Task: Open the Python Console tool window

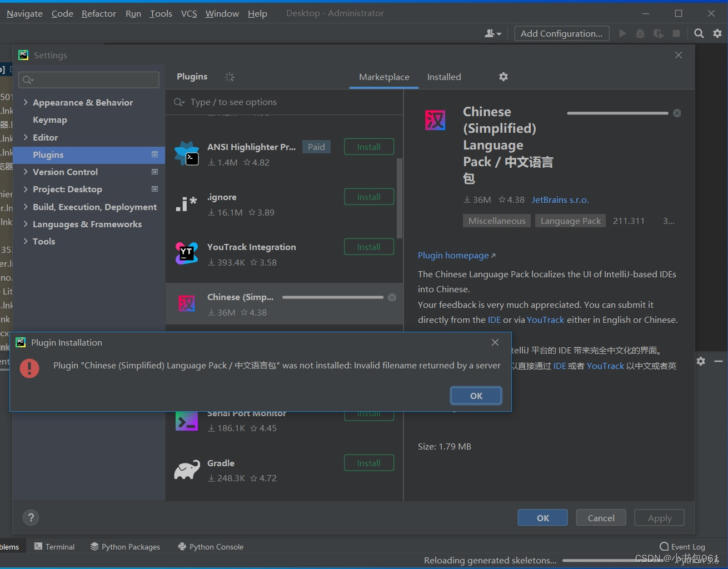Action: (x=211, y=547)
